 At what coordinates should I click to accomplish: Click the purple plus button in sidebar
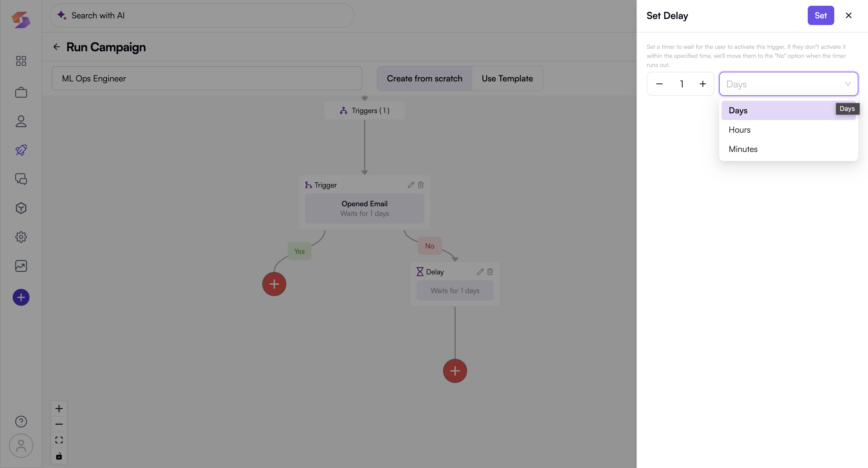point(21,297)
